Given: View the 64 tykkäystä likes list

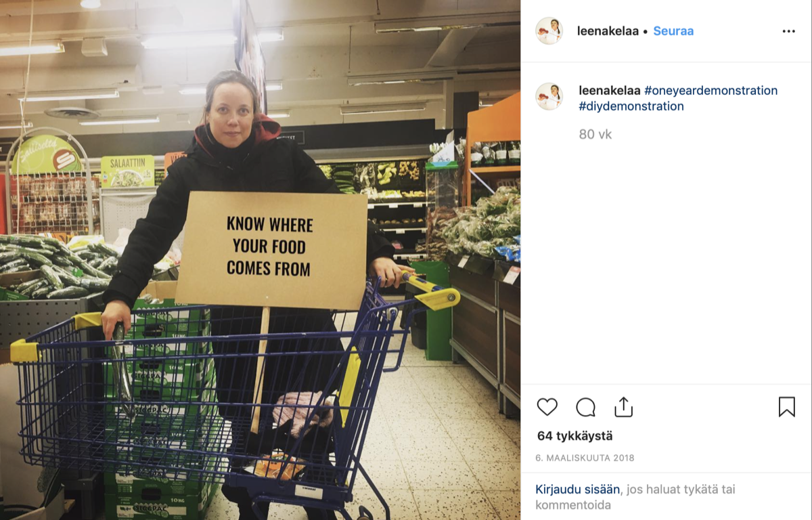Looking at the screenshot, I should click(x=574, y=436).
